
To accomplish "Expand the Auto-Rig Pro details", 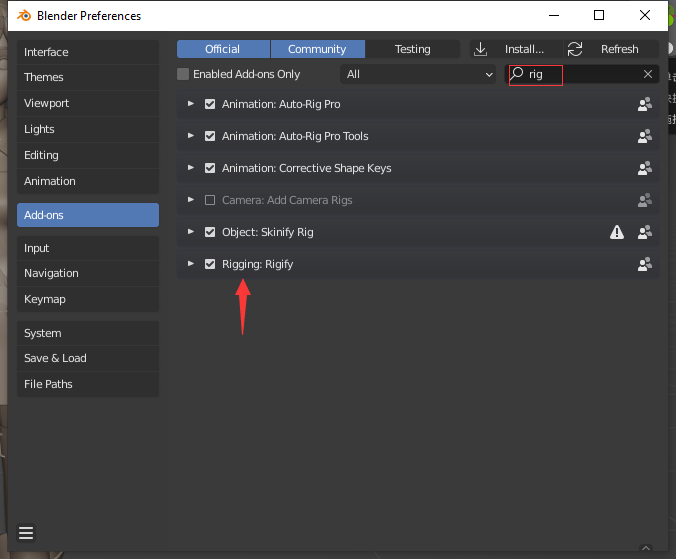I will click(x=191, y=104).
